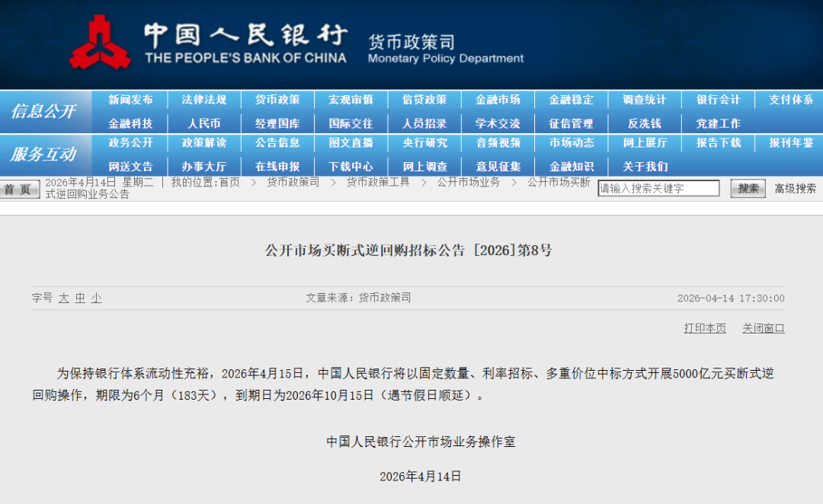This screenshot has height=504, width=823.
Task: Open the 支付体系 menu item
Action: (x=790, y=100)
